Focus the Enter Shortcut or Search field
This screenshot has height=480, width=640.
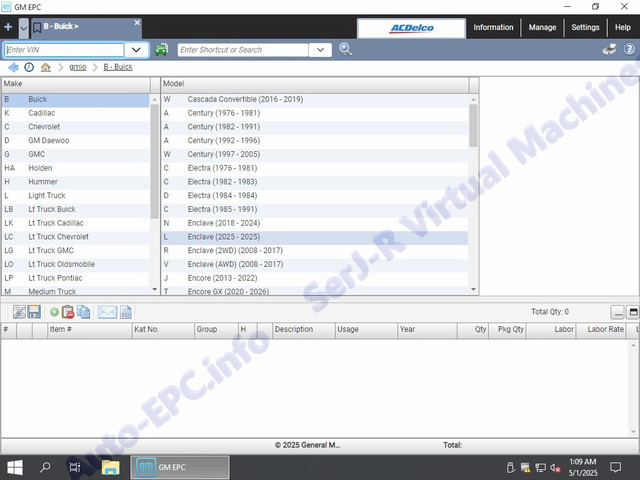click(243, 50)
